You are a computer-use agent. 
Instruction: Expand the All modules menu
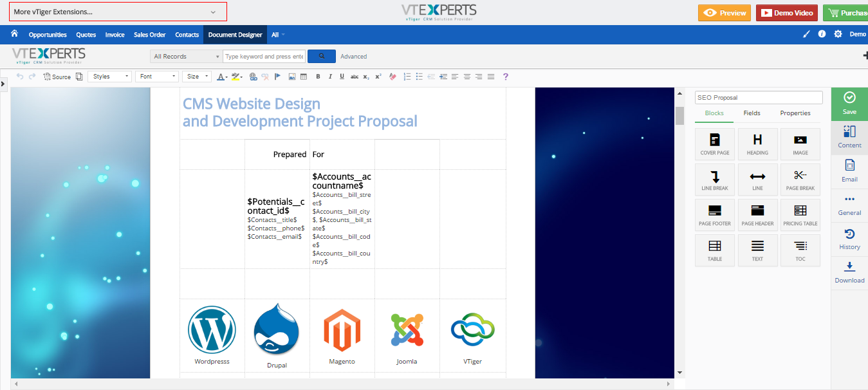(278, 35)
